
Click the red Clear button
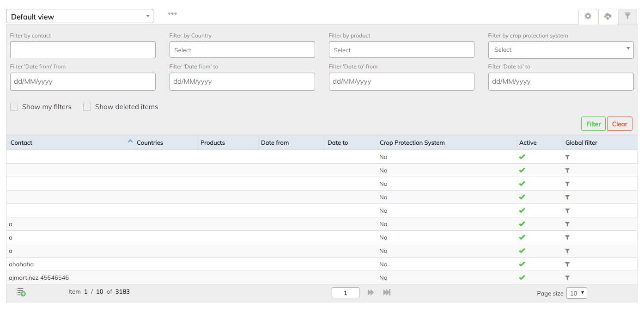click(x=620, y=124)
